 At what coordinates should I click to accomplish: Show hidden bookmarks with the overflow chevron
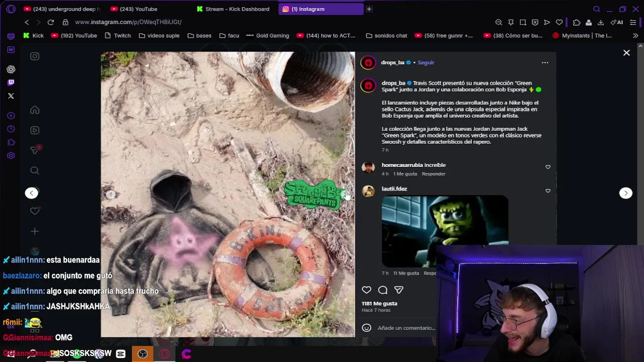tap(635, 36)
